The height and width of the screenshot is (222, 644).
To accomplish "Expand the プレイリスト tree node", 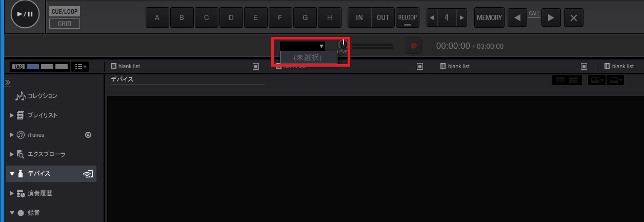I will click(12, 115).
